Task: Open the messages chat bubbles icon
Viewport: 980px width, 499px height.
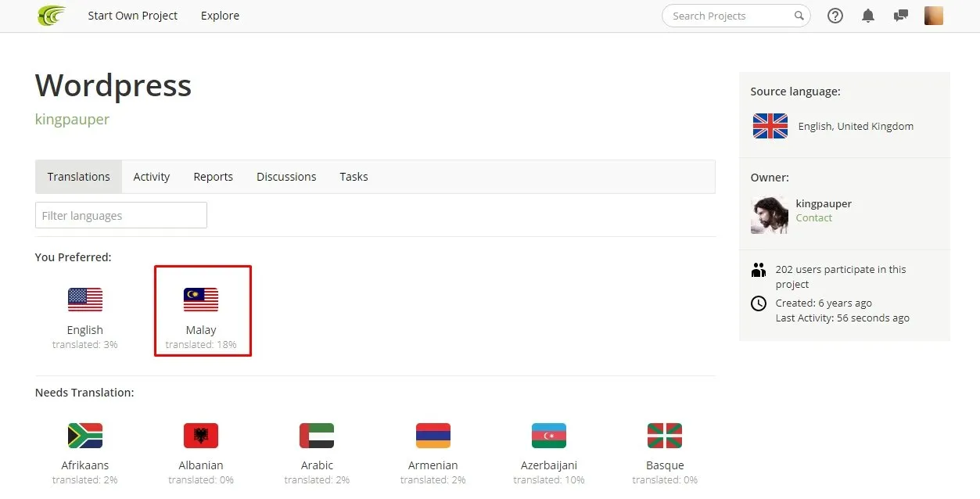Action: point(901,16)
